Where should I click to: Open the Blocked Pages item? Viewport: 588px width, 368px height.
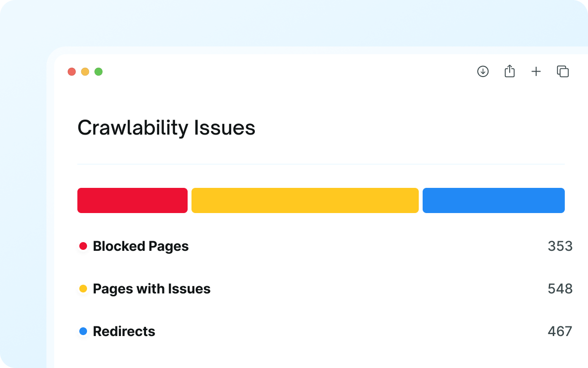tap(141, 246)
